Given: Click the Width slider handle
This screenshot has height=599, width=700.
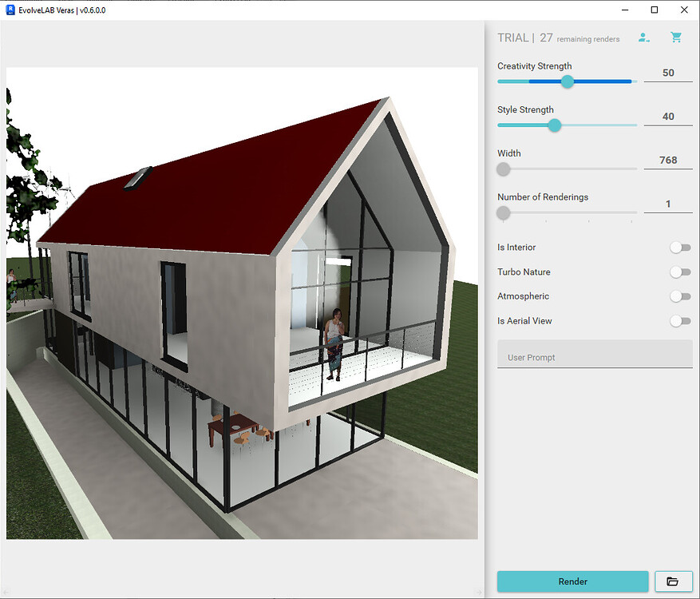Looking at the screenshot, I should 503,169.
